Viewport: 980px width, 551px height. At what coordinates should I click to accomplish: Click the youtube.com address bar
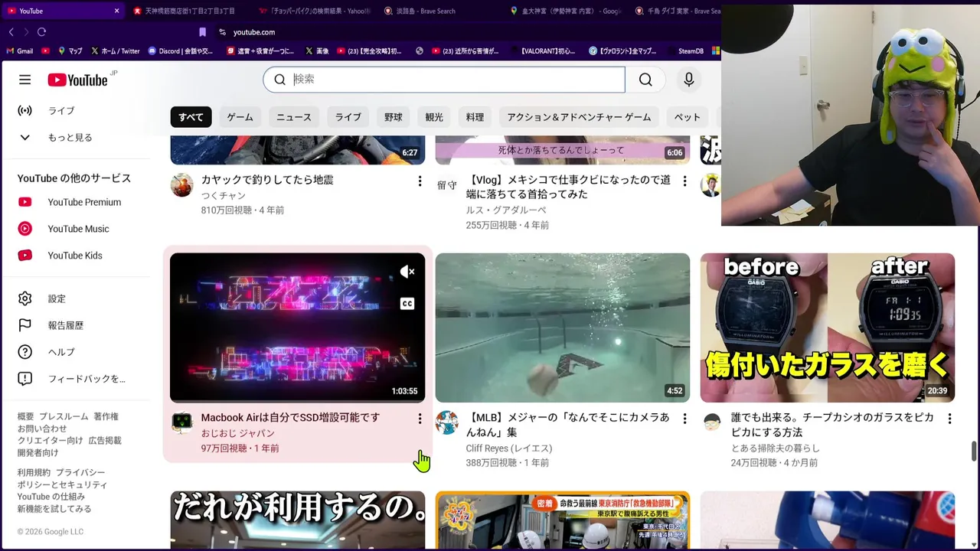coord(253,32)
